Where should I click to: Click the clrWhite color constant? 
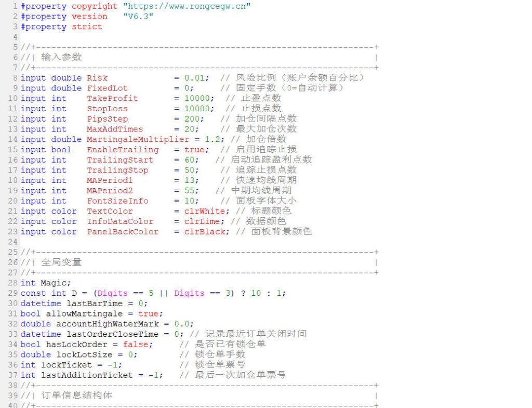coord(205,211)
